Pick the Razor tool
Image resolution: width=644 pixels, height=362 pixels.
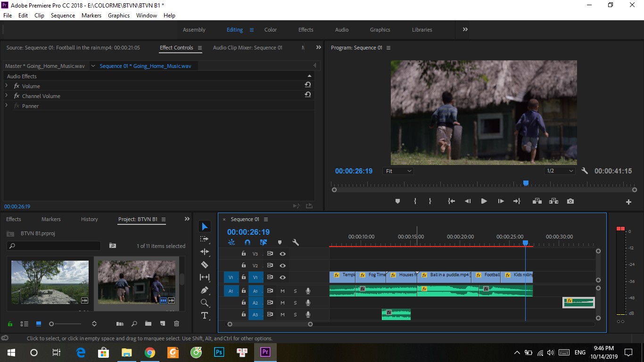(205, 264)
